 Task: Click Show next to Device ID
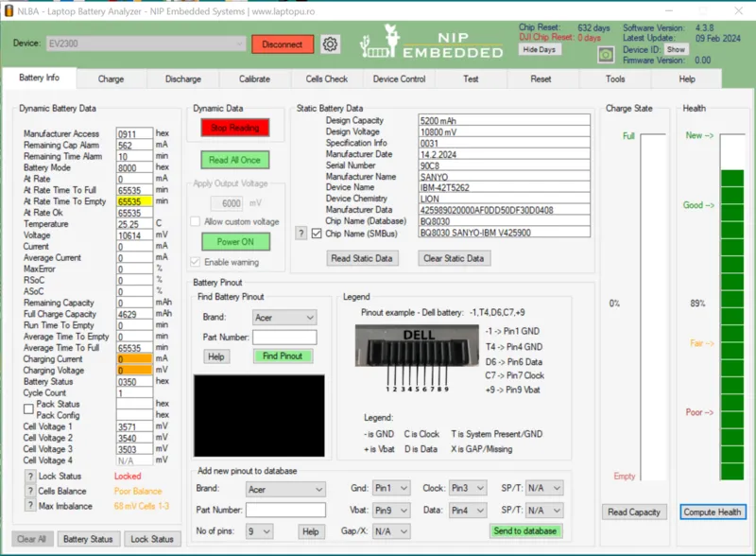(676, 49)
